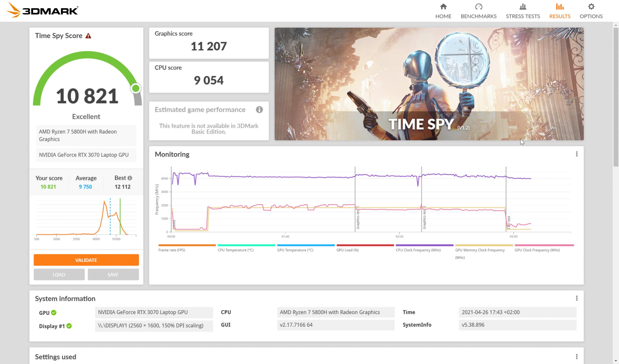Switch to the RESULTS tab
Image resolution: width=619 pixels, height=364 pixels.
tap(560, 16)
